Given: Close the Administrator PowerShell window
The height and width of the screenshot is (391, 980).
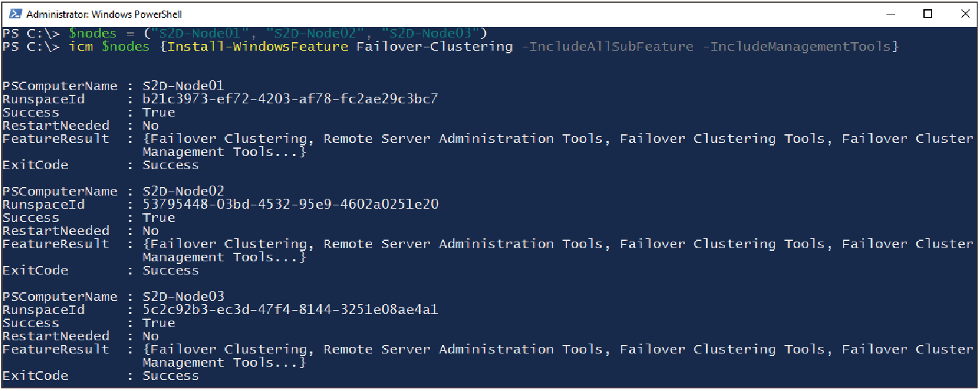Looking at the screenshot, I should pos(964,14).
